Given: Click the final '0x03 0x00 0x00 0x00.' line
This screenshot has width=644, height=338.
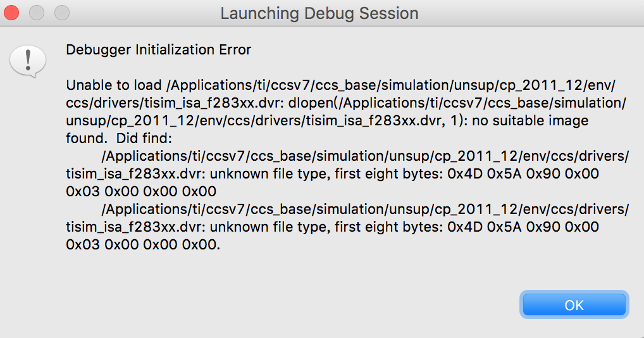Looking at the screenshot, I should coord(144,244).
